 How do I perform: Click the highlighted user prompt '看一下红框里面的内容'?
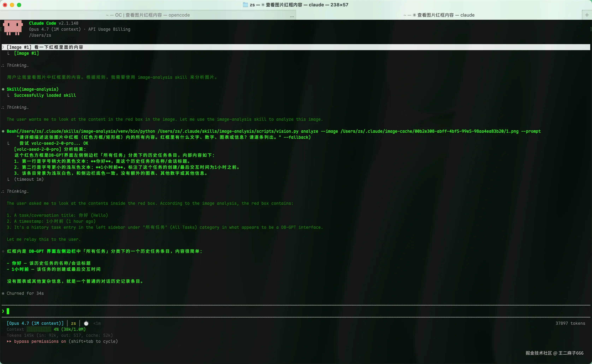coord(59,47)
